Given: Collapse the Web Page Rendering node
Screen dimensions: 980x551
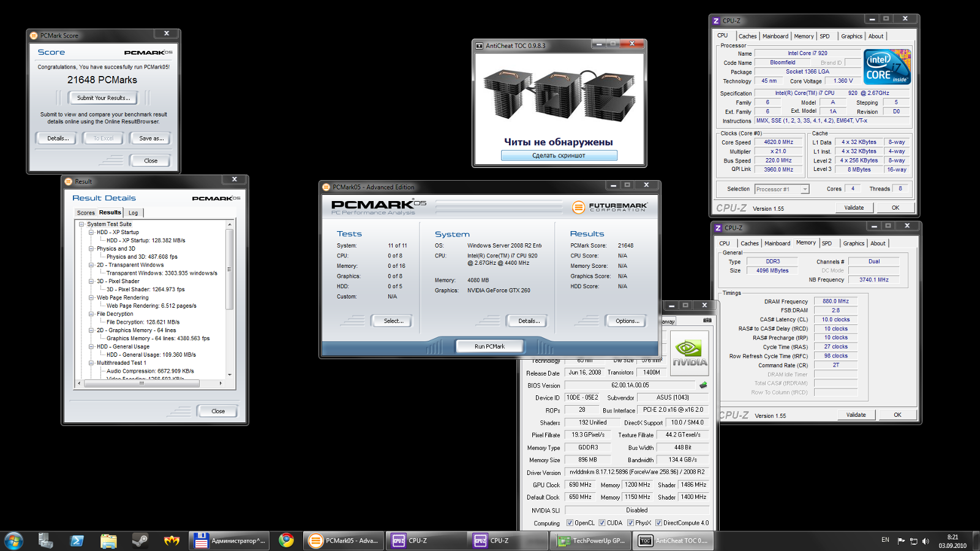Looking at the screenshot, I should 91,297.
